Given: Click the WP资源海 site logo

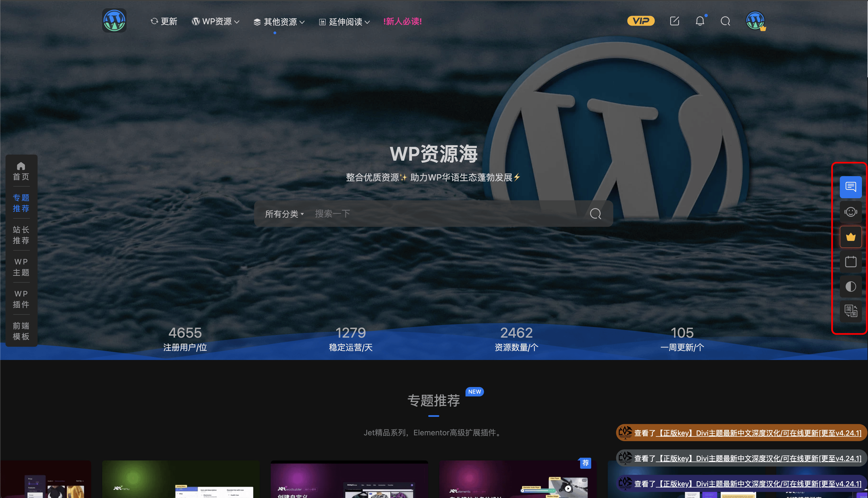Looking at the screenshot, I should coord(114,21).
